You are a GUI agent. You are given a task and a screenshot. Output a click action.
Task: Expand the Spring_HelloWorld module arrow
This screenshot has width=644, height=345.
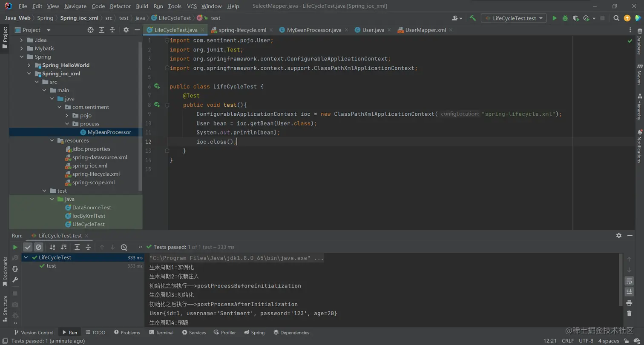click(x=29, y=65)
